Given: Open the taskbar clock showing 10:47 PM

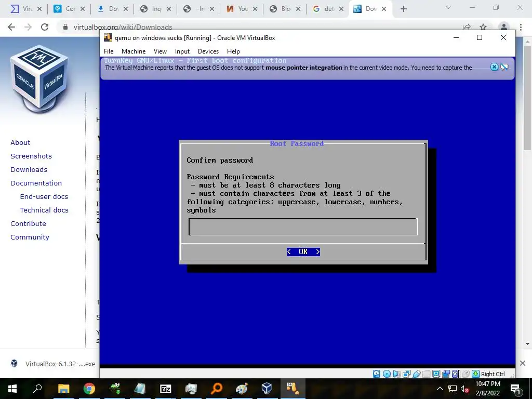Looking at the screenshot, I should 488,389.
